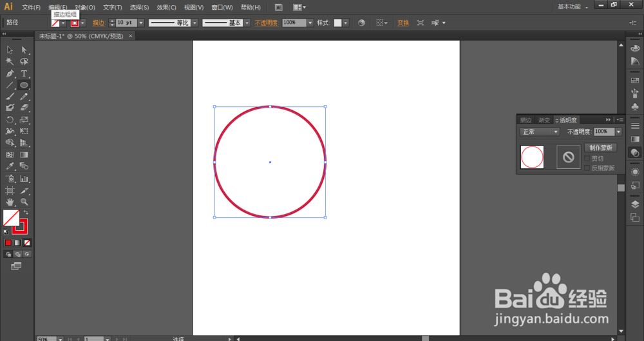Switch to Draw Normal mode
Screen dimensions: 644x341
[x=8, y=254]
